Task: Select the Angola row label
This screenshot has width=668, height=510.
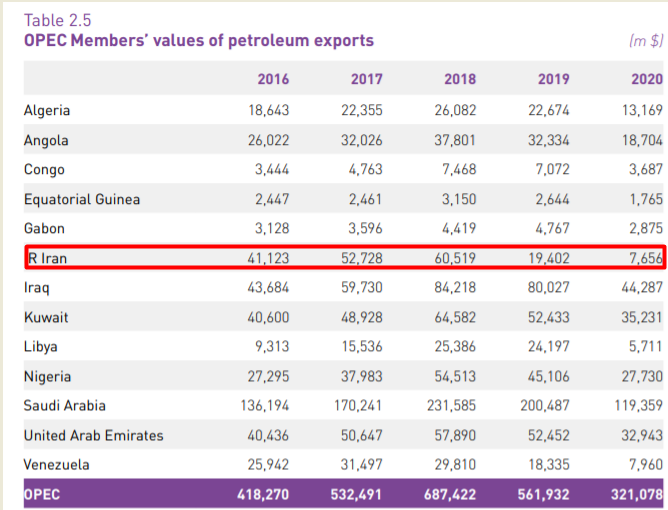Action: click(x=46, y=140)
